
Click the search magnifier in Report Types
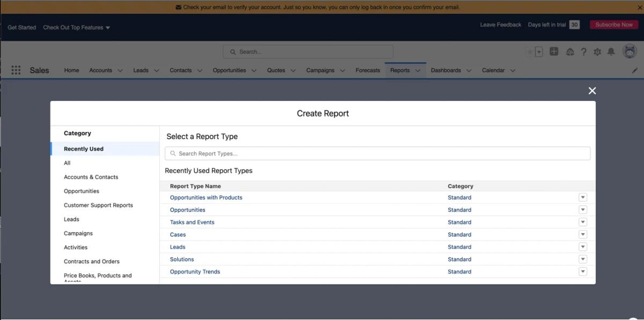click(x=173, y=154)
